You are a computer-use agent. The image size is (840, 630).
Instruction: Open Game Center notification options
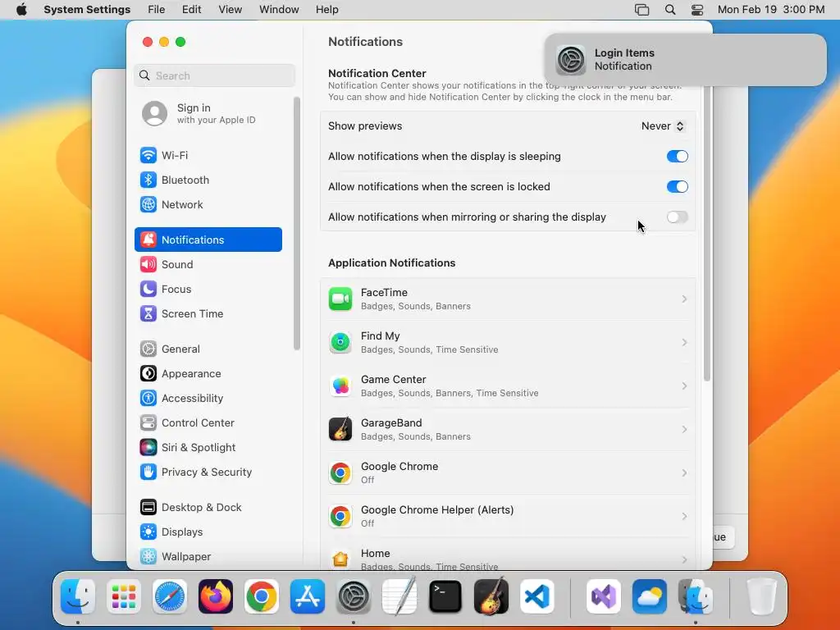(508, 386)
